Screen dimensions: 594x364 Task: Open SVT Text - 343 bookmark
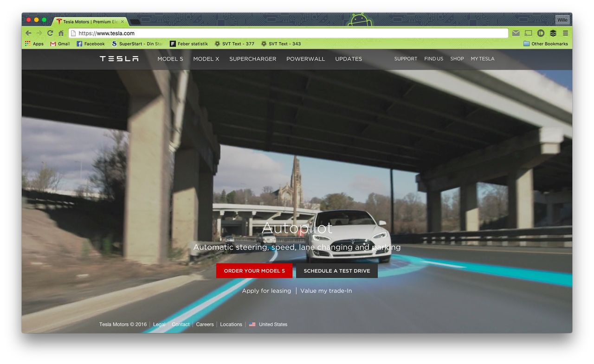point(281,44)
